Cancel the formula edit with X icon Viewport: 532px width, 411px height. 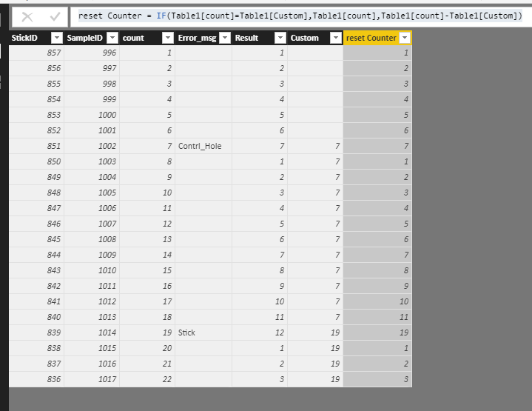(27, 16)
